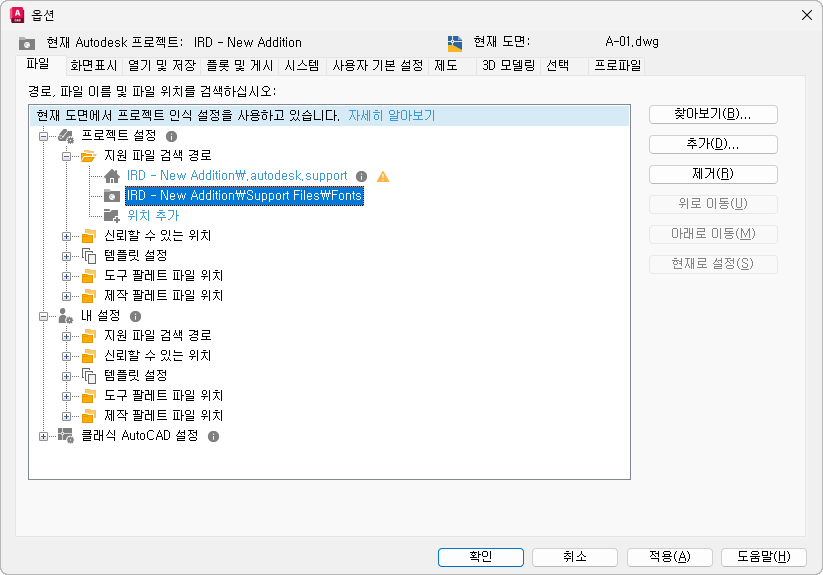Screen dimensions: 823x575
Task: Click folder icon of project 도구 팔레트 파일 위치
Action: [89, 276]
